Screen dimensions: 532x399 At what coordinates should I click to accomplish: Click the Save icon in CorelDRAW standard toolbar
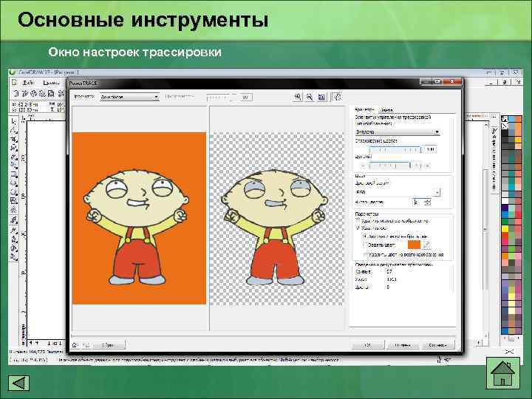click(33, 94)
